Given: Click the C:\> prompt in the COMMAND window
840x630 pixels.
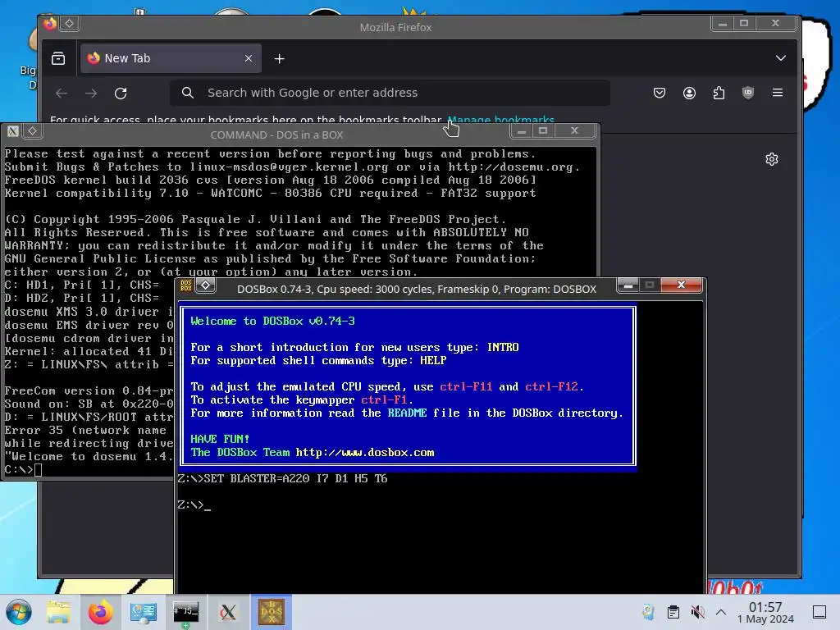Looking at the screenshot, I should point(19,470).
